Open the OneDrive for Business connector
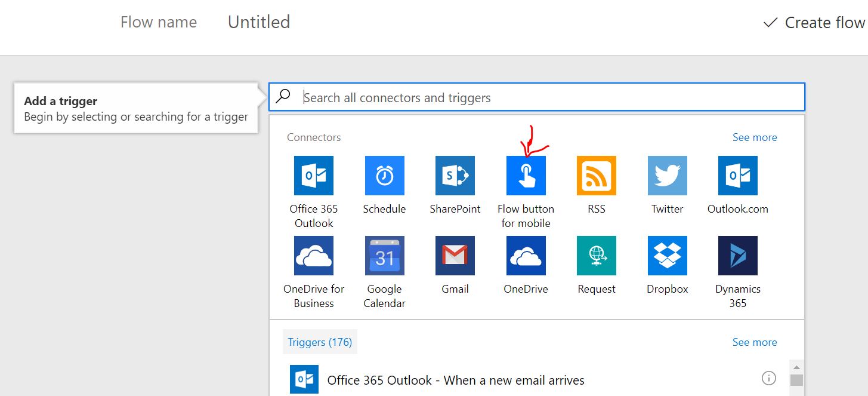This screenshot has width=868, height=396. [314, 256]
